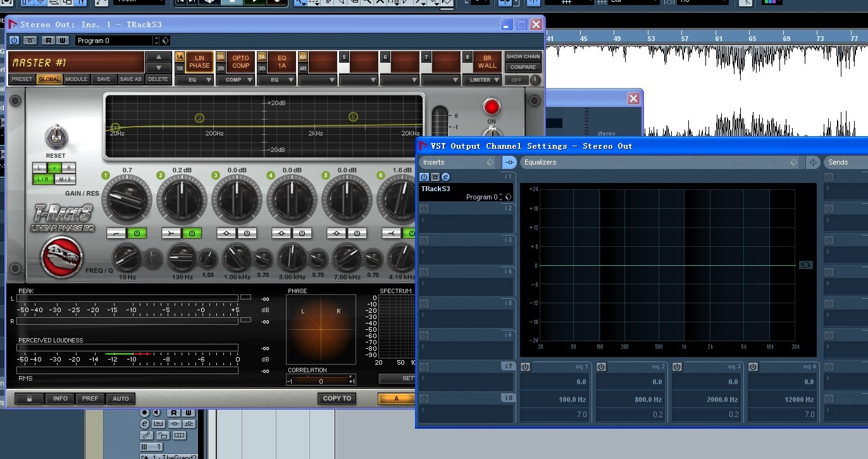Click the 800.0 Hz frequency field of eq 2
Viewport: 868px width, 459px height.
click(x=631, y=399)
